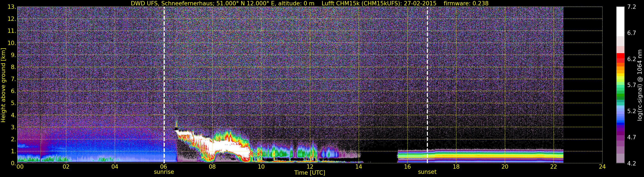Click the x-axis tick label '00'
The width and height of the screenshot is (644, 177).
(x=20, y=167)
